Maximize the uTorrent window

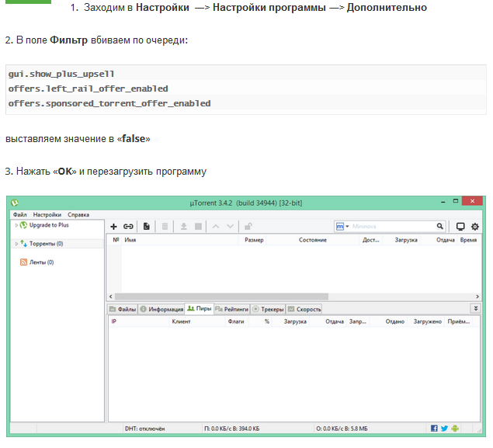pyautogui.click(x=455, y=201)
